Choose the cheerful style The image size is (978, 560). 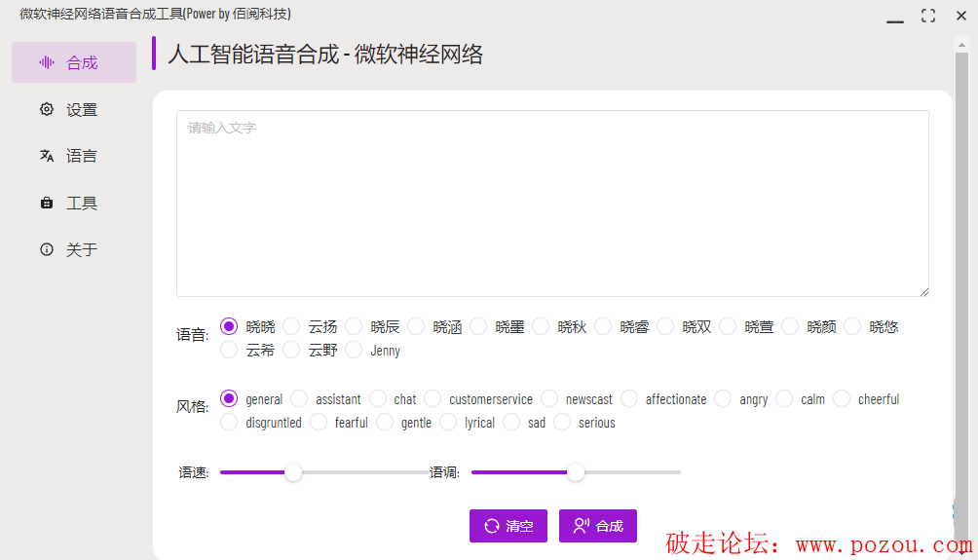842,398
